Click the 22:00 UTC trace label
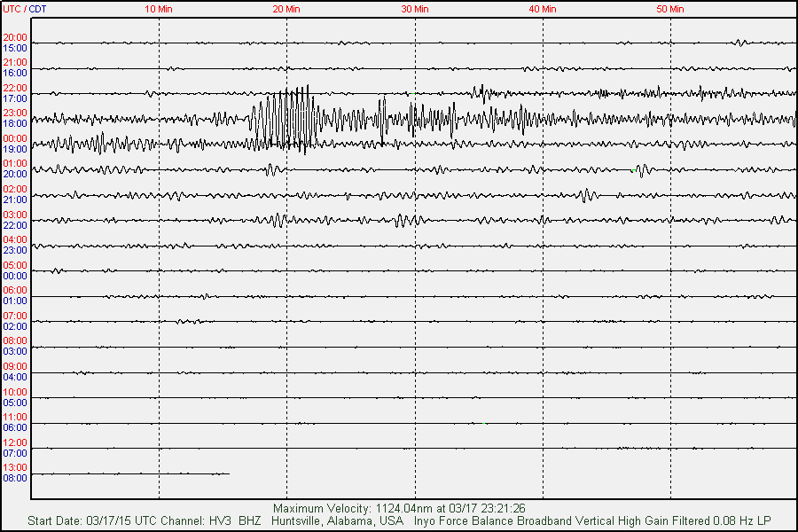 [15, 88]
